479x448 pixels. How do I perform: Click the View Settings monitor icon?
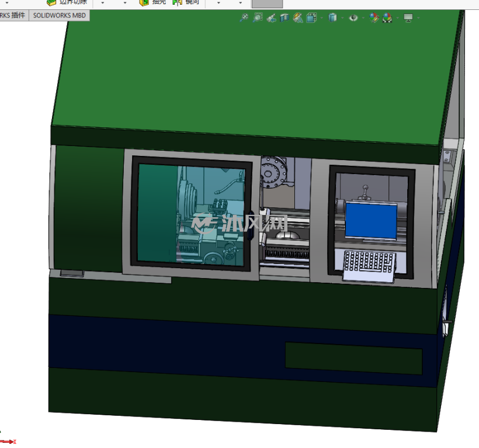(x=408, y=18)
